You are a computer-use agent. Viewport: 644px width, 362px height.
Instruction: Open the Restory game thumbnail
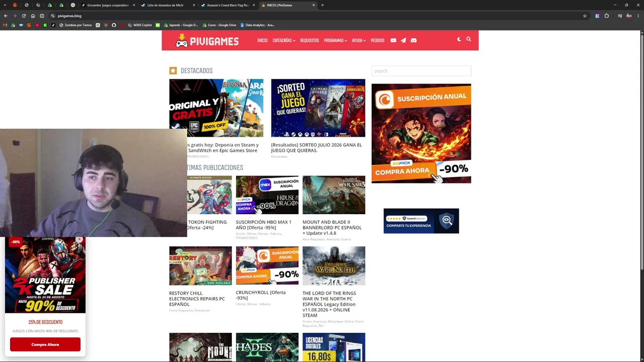[200, 266]
